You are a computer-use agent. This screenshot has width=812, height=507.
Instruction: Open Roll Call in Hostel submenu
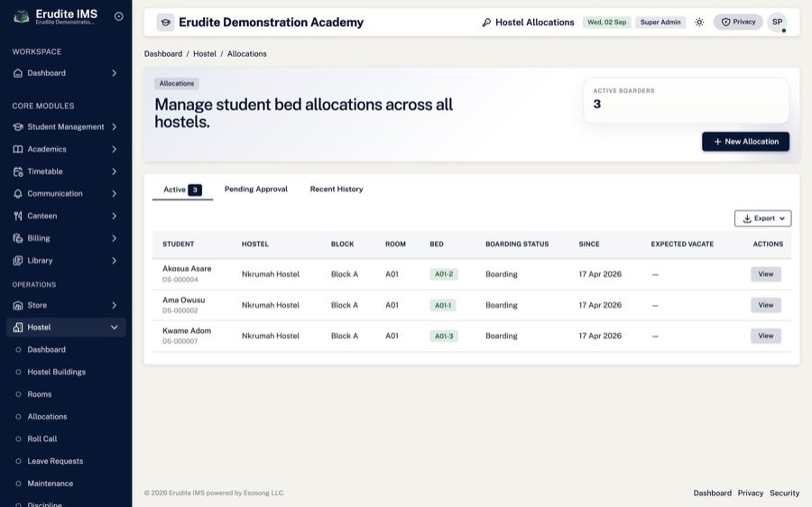click(x=42, y=438)
